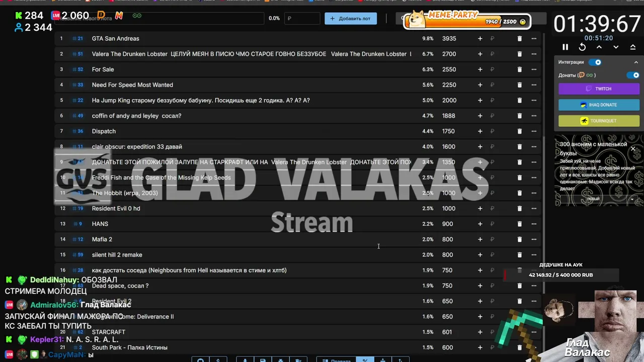
Task: Click the new lot ruble amount field
Action: (x=302, y=19)
